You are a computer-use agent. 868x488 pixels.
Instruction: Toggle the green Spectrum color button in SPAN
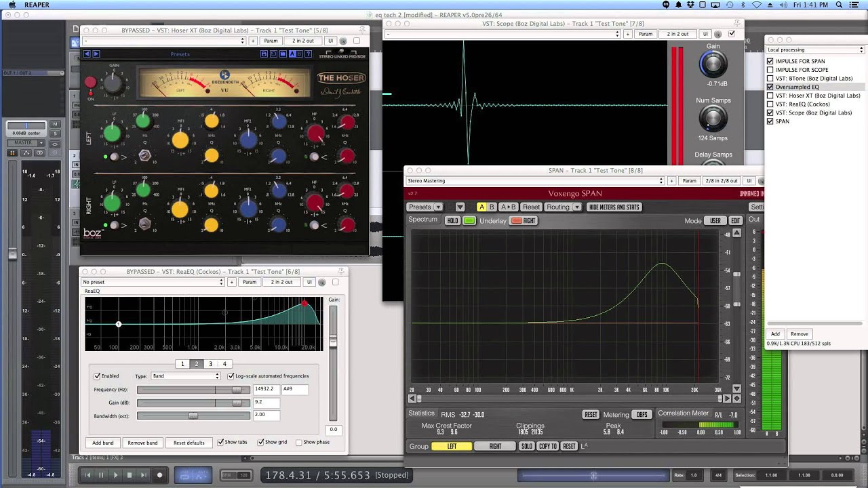[469, 221]
